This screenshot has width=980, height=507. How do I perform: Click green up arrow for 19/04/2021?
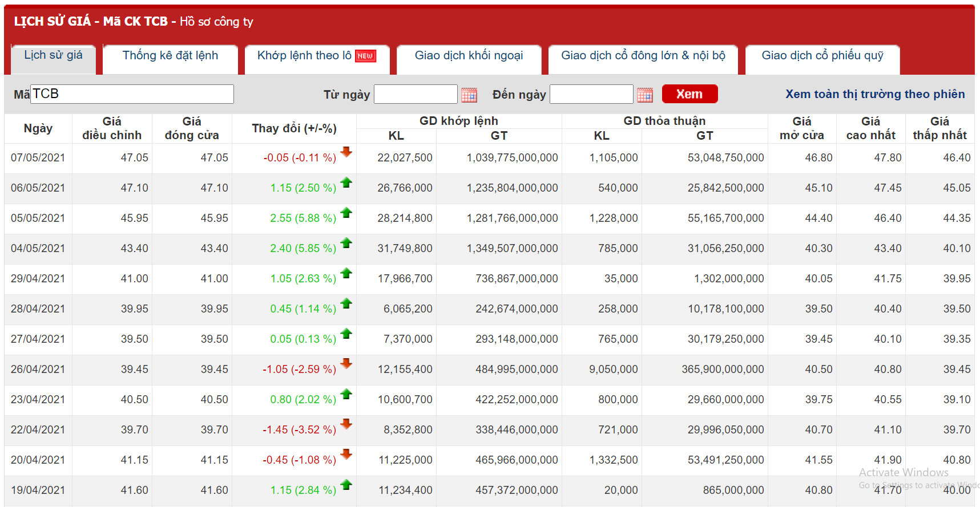pos(346,485)
